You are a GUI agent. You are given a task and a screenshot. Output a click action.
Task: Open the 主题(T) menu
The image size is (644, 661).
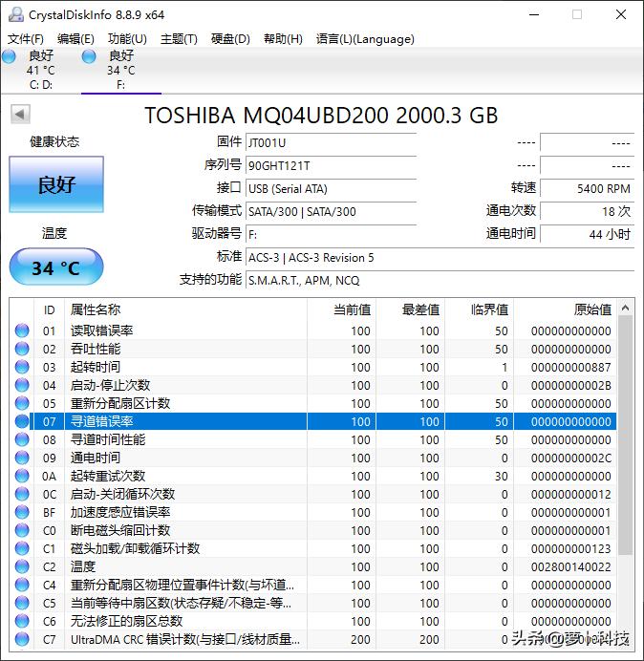179,39
